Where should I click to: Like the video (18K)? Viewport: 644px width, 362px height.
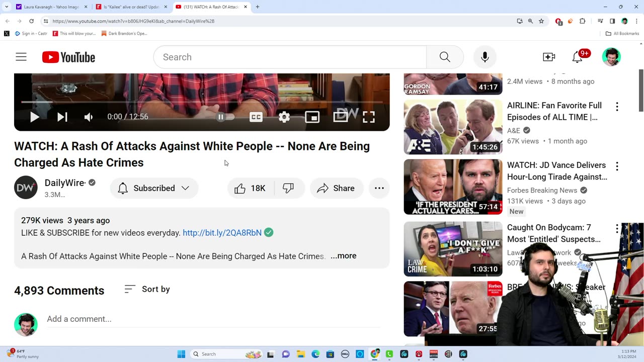click(251, 188)
